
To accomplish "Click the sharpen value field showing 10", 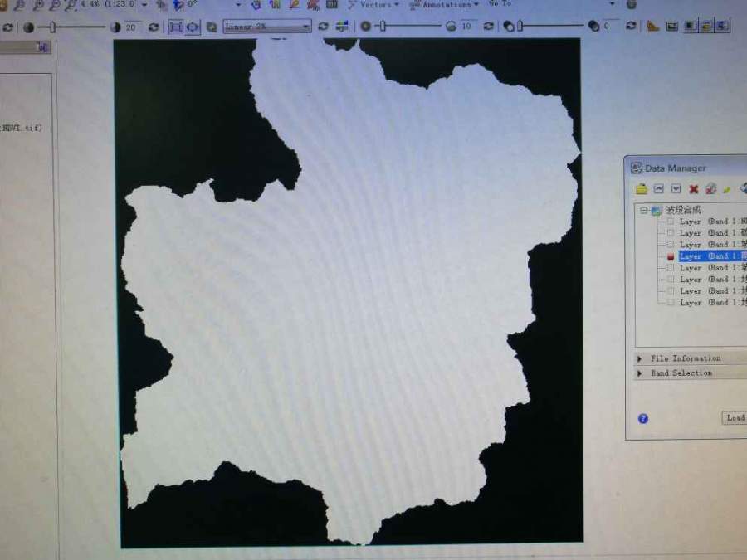I will pyautogui.click(x=467, y=27).
